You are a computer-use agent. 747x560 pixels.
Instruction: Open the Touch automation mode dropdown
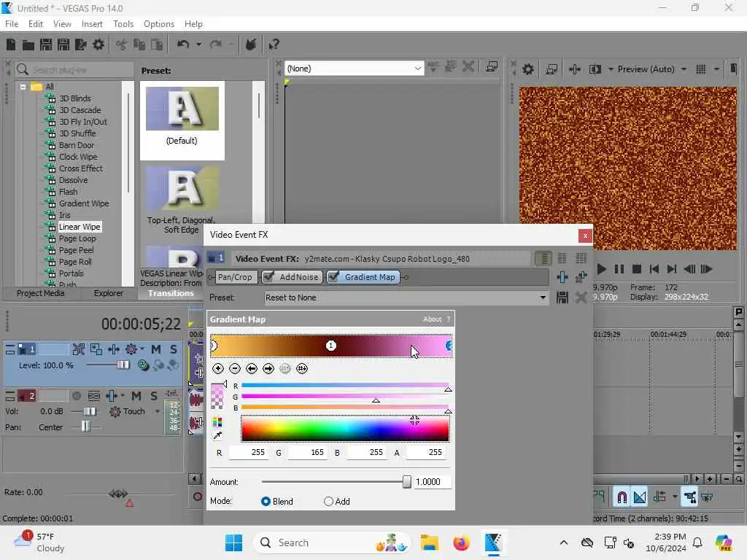tap(158, 411)
